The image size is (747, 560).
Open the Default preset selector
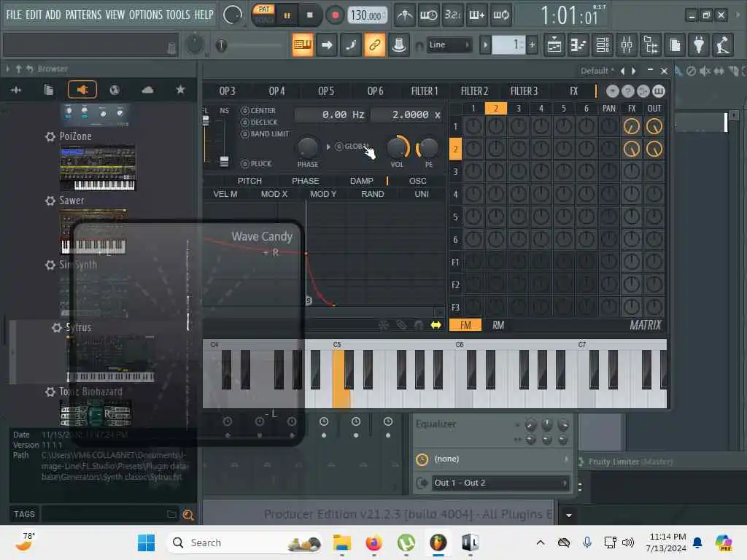click(597, 71)
